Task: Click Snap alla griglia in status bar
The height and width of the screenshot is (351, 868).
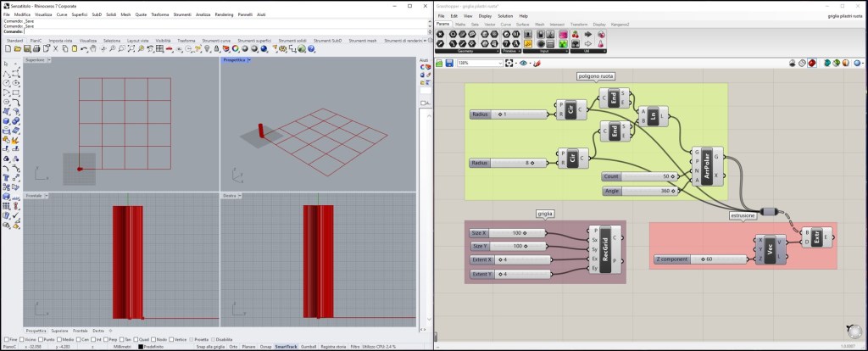Action: (x=211, y=348)
